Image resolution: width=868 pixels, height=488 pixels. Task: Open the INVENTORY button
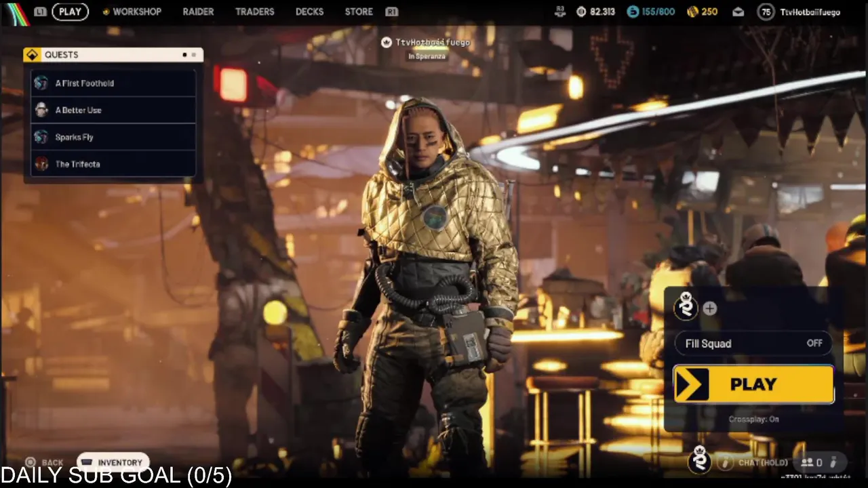pyautogui.click(x=112, y=463)
